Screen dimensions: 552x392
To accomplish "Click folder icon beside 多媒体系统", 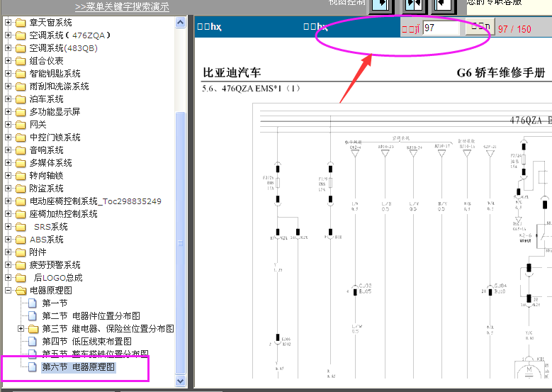I will 21,163.
